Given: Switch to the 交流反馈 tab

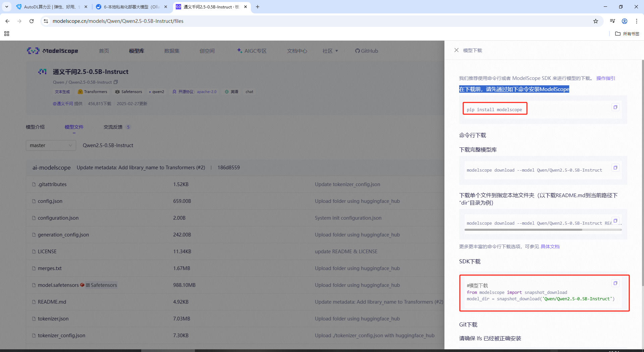Looking at the screenshot, I should pyautogui.click(x=113, y=127).
